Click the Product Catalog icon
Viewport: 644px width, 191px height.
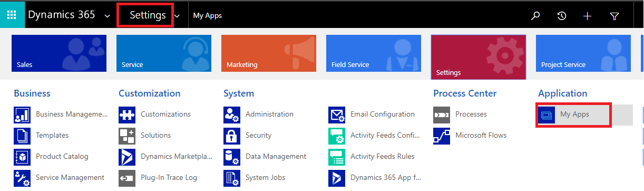[x=22, y=157]
